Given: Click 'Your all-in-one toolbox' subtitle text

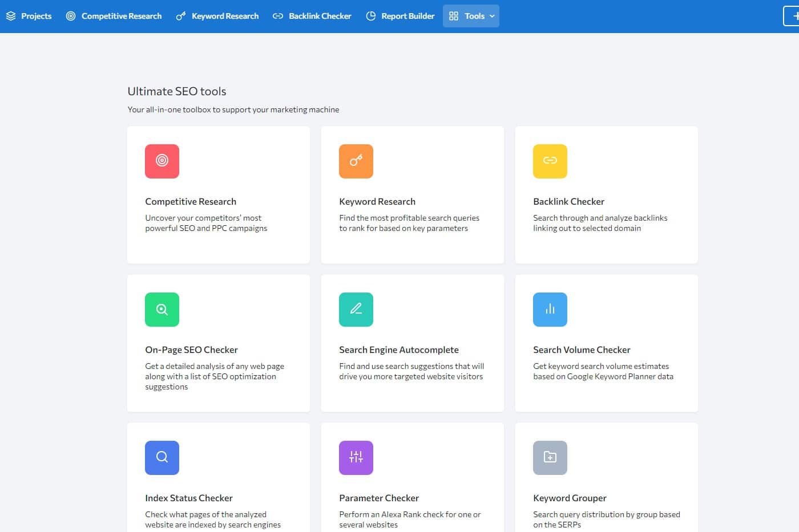Looking at the screenshot, I should 233,109.
